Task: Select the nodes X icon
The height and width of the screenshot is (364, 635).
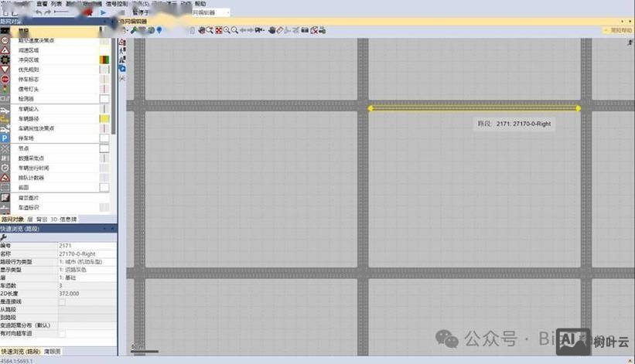Action: (x=5, y=148)
